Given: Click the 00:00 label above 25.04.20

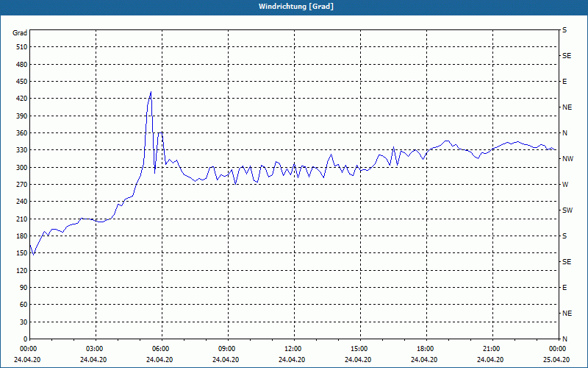Looking at the screenshot, I should [x=556, y=349].
